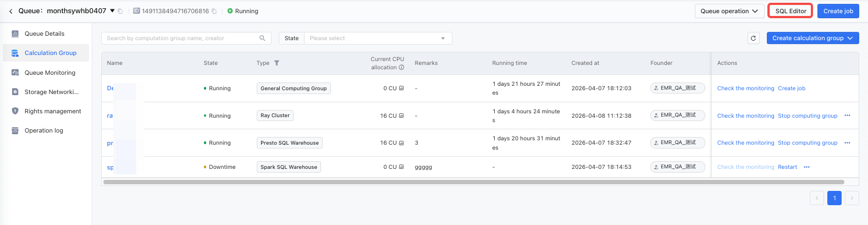This screenshot has height=225, width=868.
Task: Filter the Type column
Action: [277, 63]
